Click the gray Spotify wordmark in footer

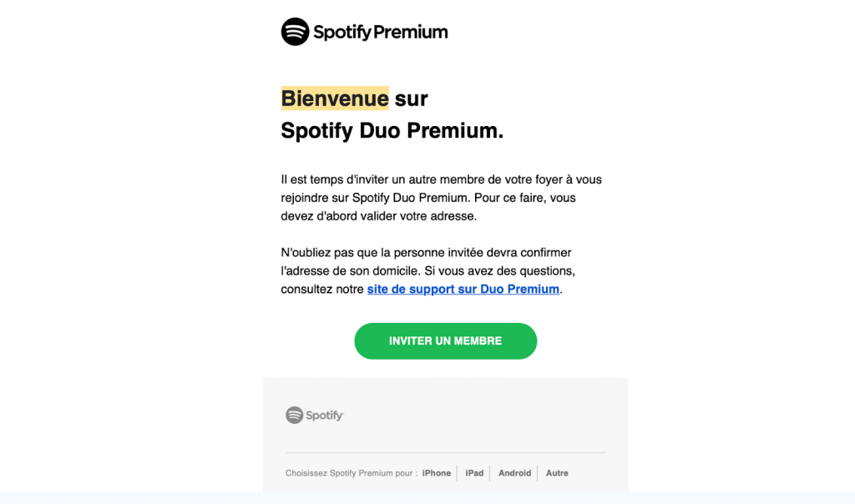point(325,416)
